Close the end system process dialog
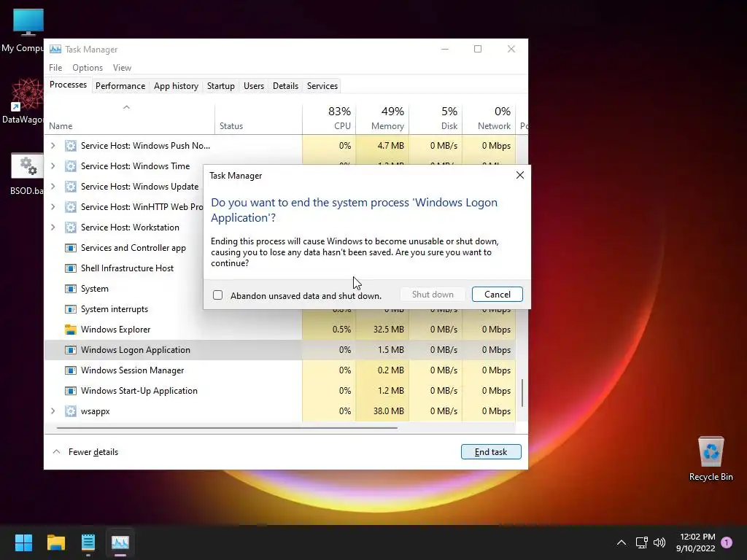 519,175
